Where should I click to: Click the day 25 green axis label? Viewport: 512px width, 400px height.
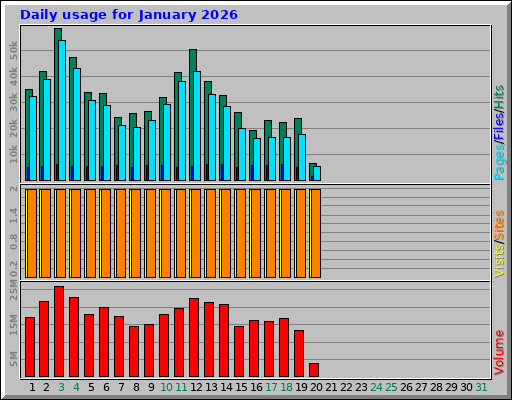click(x=391, y=387)
